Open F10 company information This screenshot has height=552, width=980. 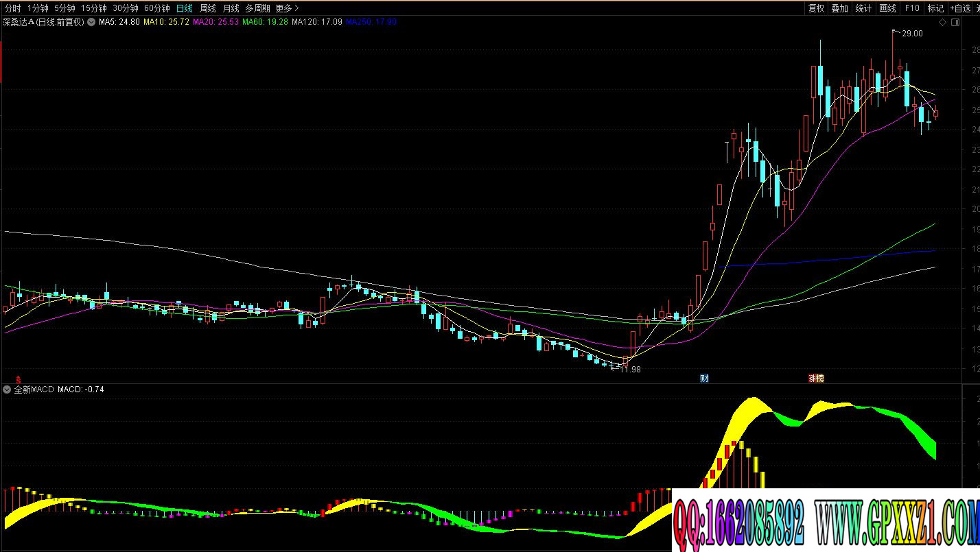click(x=911, y=8)
